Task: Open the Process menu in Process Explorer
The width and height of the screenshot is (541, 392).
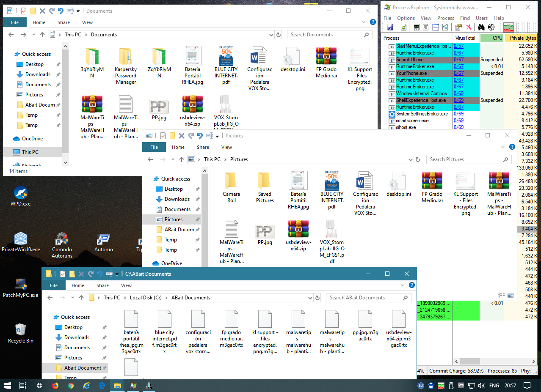Action: pyautogui.click(x=445, y=18)
